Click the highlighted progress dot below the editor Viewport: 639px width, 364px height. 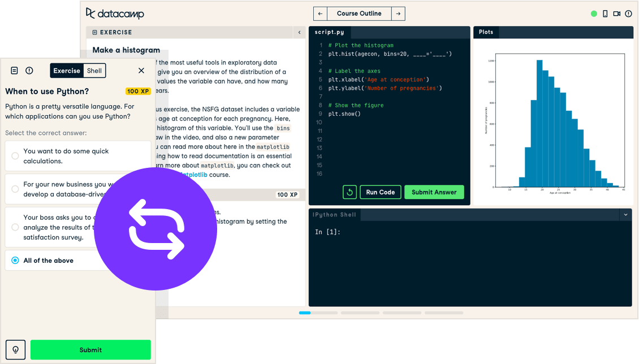coord(305,313)
